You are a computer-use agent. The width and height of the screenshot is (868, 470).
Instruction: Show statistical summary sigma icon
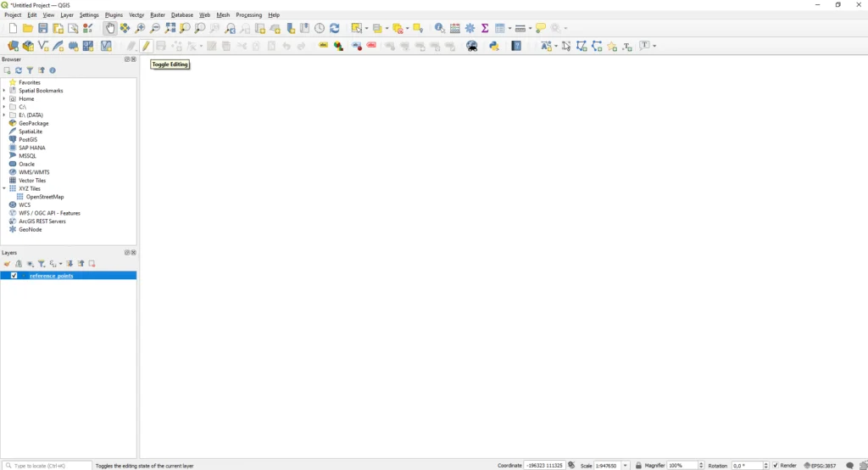485,28
